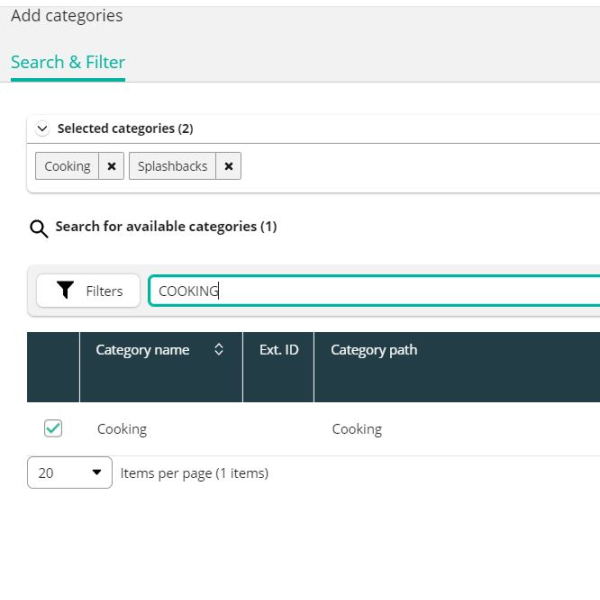Remove the Cooking chip with its X
Viewport: 600px width, 600px height.
(x=111, y=166)
